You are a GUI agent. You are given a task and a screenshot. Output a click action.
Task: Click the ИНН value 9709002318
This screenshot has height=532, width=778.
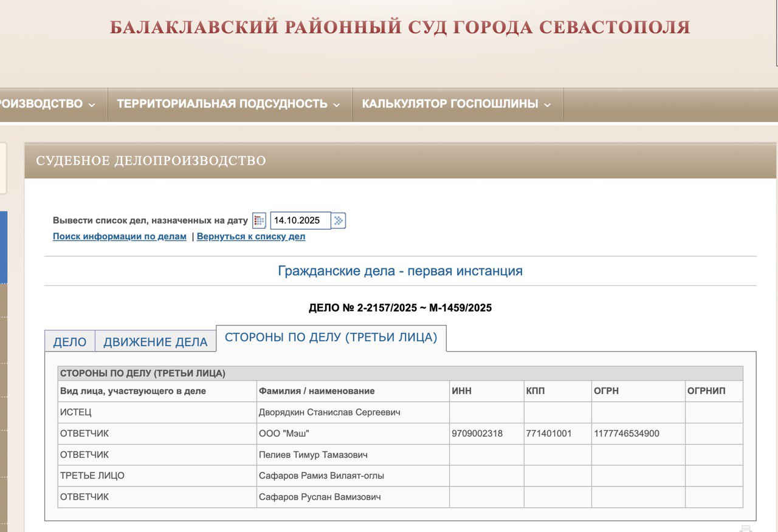[x=477, y=434]
